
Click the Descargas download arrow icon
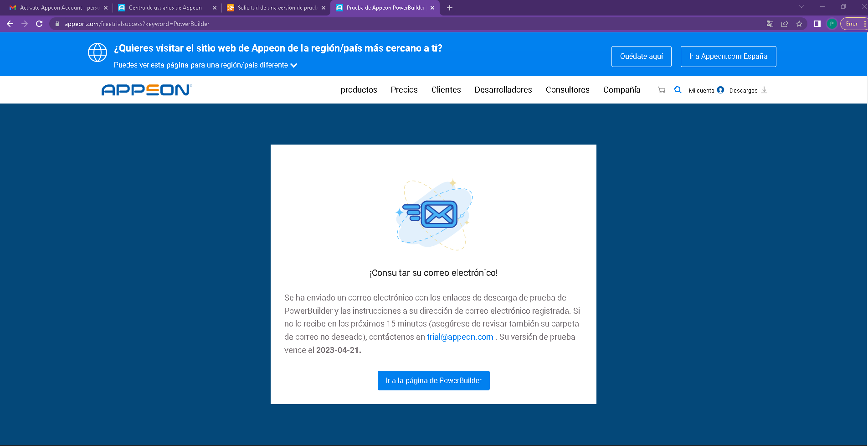pyautogui.click(x=764, y=90)
